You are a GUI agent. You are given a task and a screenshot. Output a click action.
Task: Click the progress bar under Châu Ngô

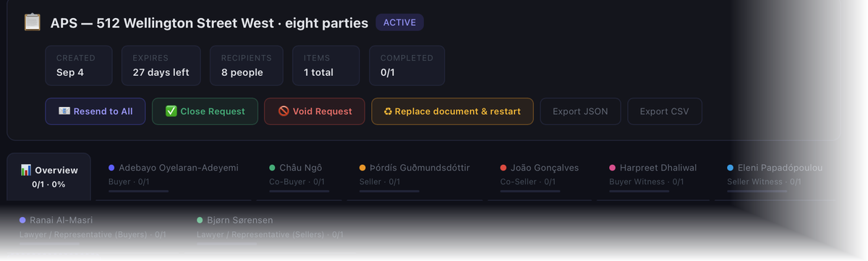pyautogui.click(x=299, y=191)
